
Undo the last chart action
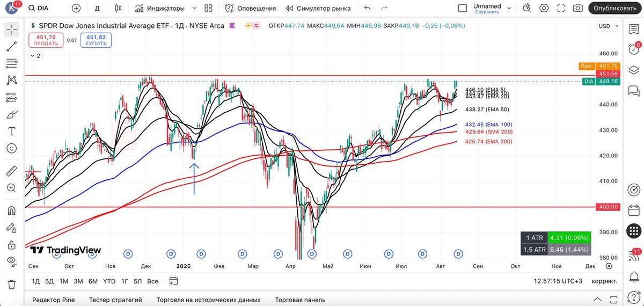[x=367, y=8]
